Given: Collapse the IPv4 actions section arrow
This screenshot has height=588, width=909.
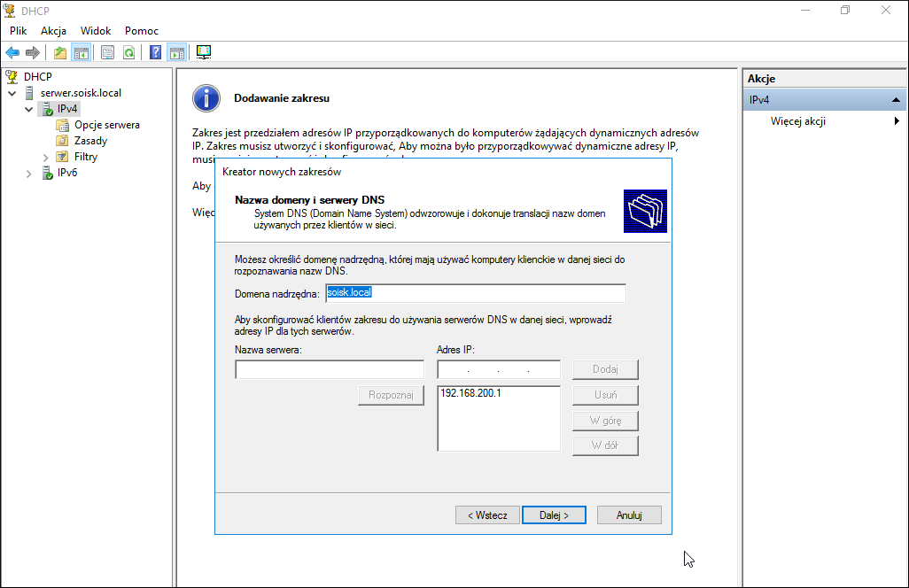Looking at the screenshot, I should [x=896, y=100].
